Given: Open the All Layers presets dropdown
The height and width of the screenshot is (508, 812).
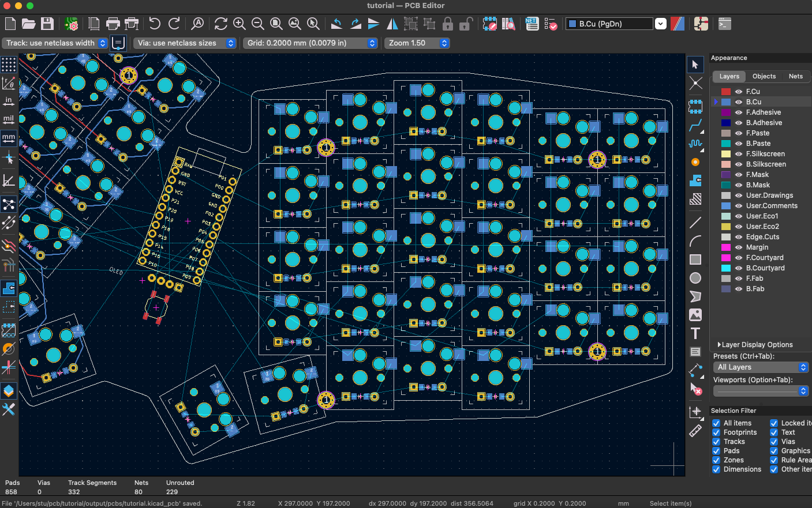Looking at the screenshot, I should pos(761,367).
